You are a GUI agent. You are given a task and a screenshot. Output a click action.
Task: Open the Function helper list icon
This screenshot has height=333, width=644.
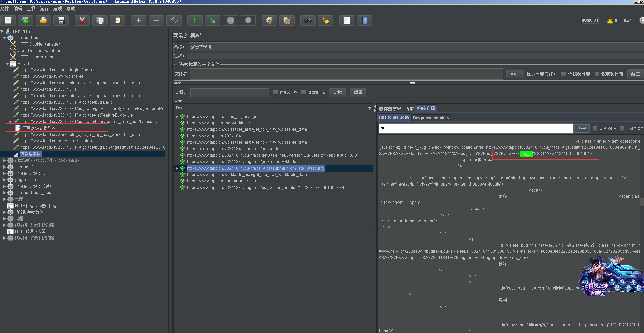347,20
